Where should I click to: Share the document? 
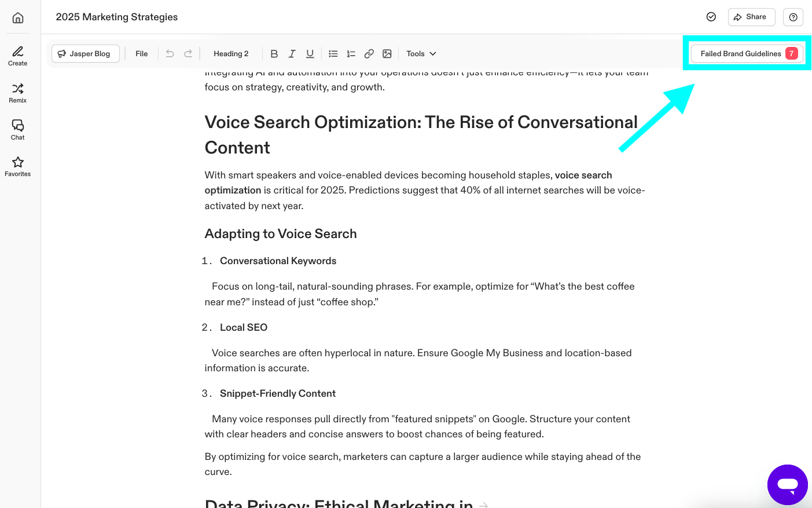(x=751, y=17)
